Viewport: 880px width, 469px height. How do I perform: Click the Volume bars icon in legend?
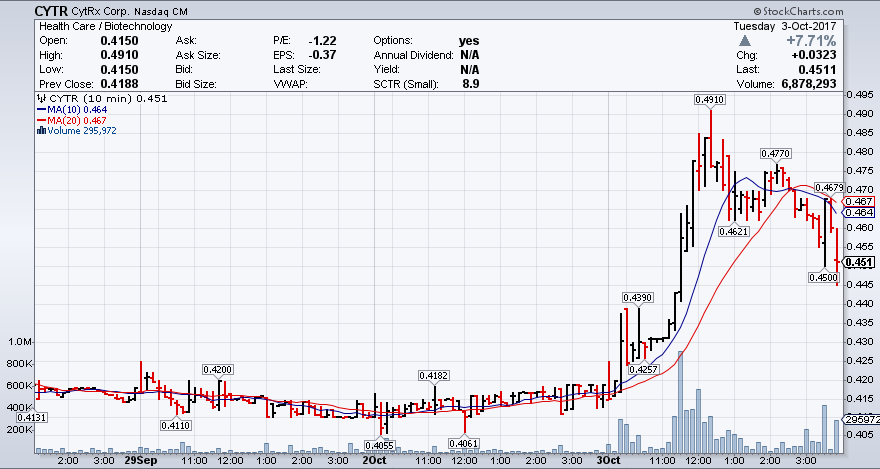[39, 129]
